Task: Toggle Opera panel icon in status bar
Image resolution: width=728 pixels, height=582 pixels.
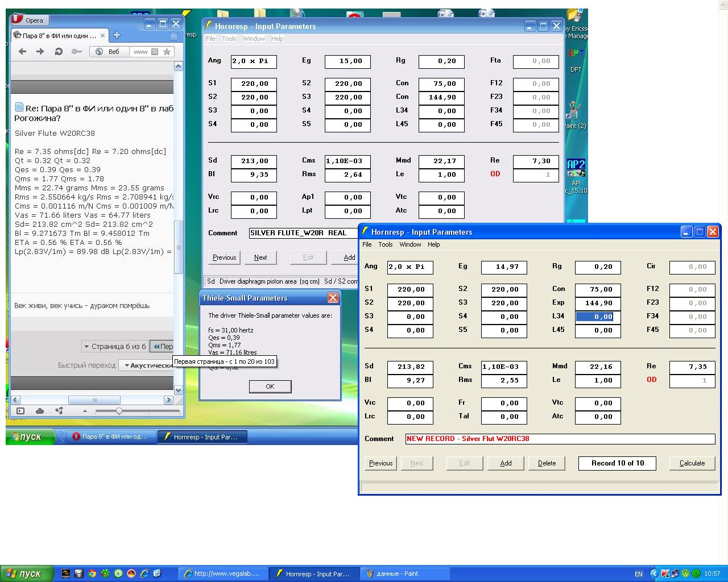Action: 21,411
